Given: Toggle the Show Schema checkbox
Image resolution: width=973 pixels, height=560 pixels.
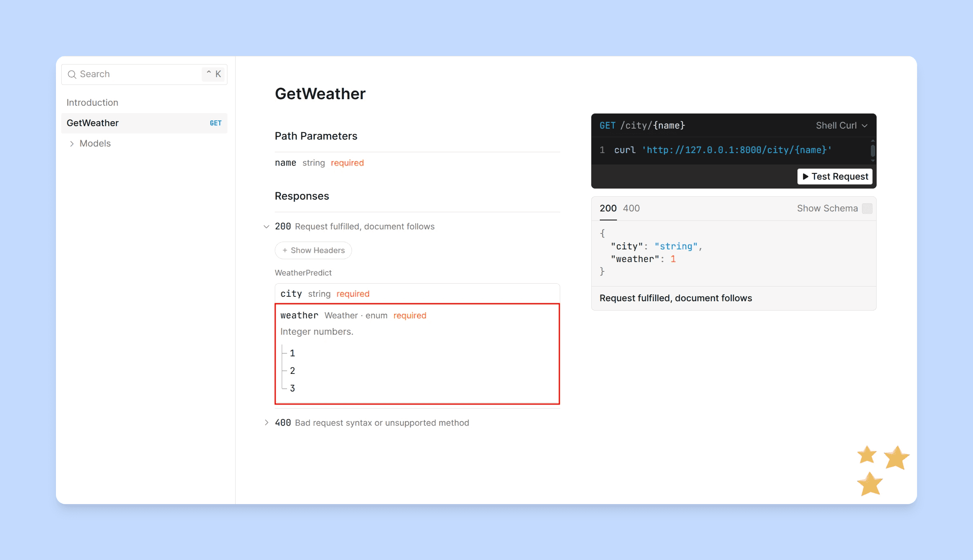Looking at the screenshot, I should pos(867,209).
